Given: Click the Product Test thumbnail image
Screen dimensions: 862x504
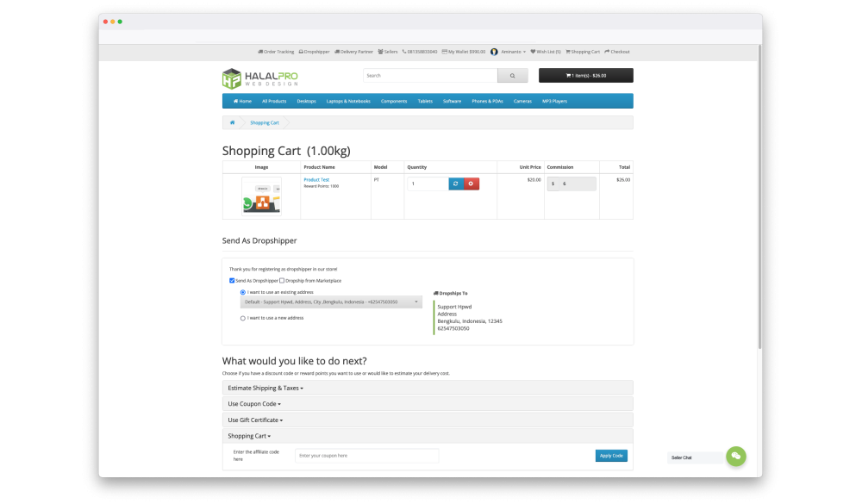Looking at the screenshot, I should point(261,196).
